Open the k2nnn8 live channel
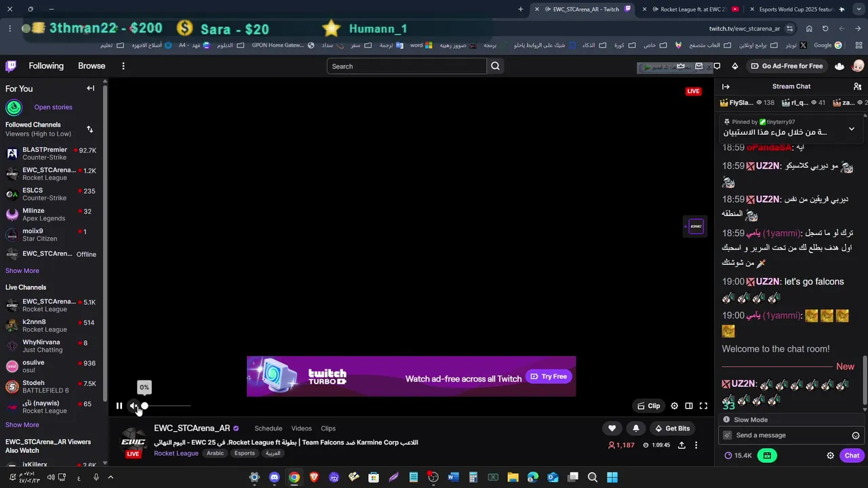Image resolution: width=868 pixels, height=488 pixels. click(x=51, y=325)
